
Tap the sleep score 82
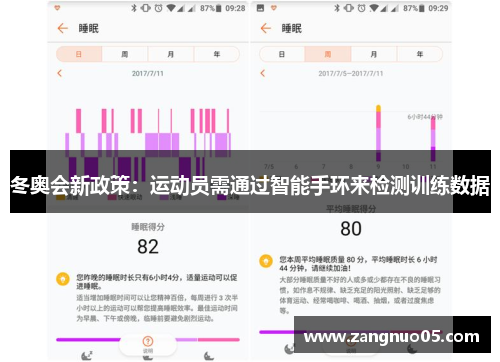tap(148, 247)
